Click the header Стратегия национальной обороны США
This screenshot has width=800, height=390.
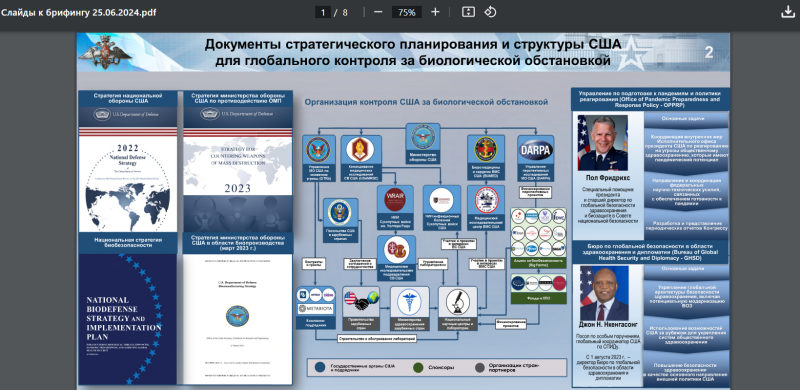128,99
